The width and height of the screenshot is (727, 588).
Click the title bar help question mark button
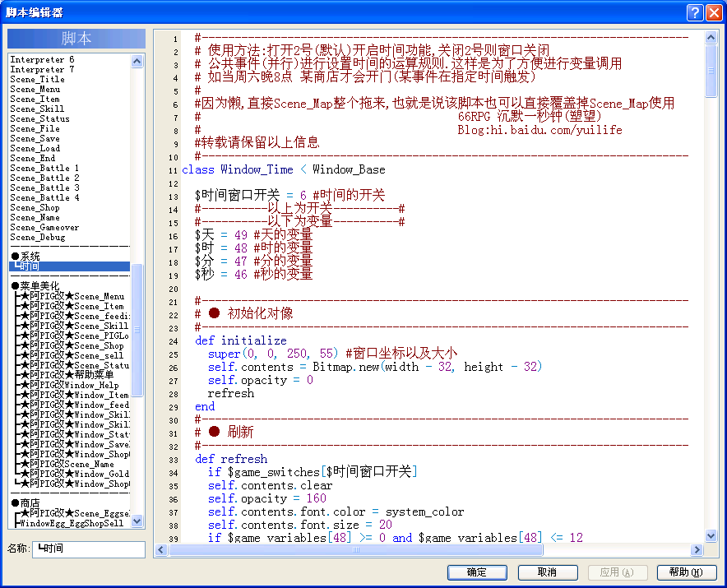tap(695, 12)
